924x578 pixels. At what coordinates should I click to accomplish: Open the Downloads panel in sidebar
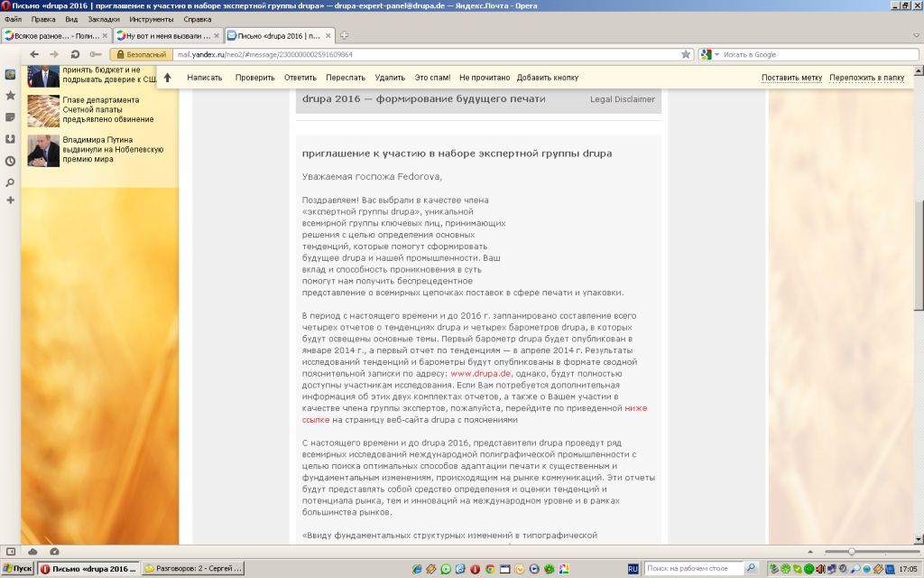coord(10,139)
